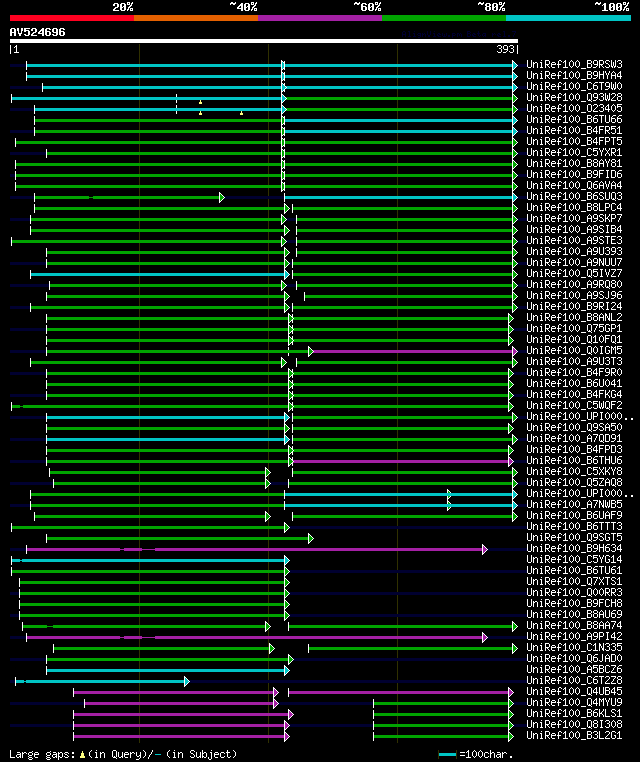Open hit UniRef100_B9RSW3
Viewport: 640px width, 762px height.
point(574,64)
